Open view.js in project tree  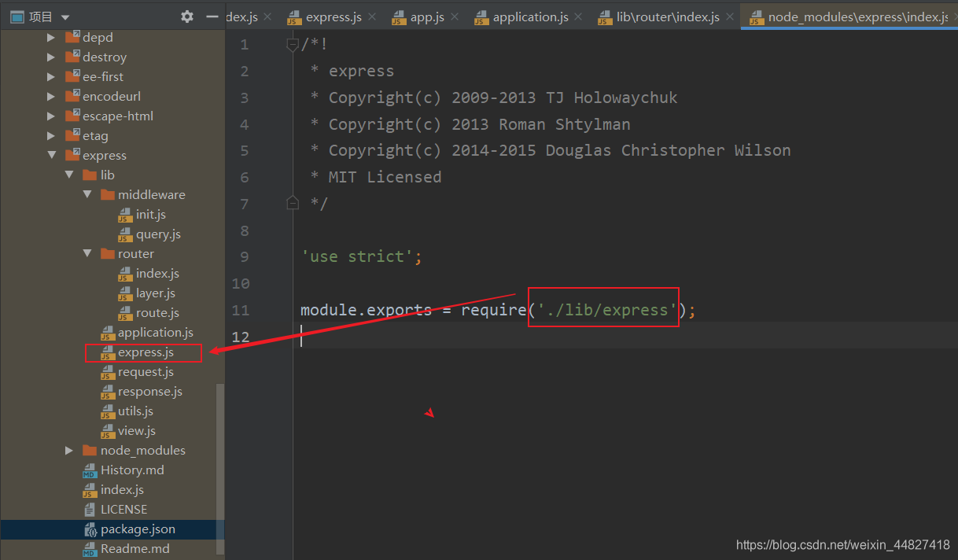click(x=137, y=430)
